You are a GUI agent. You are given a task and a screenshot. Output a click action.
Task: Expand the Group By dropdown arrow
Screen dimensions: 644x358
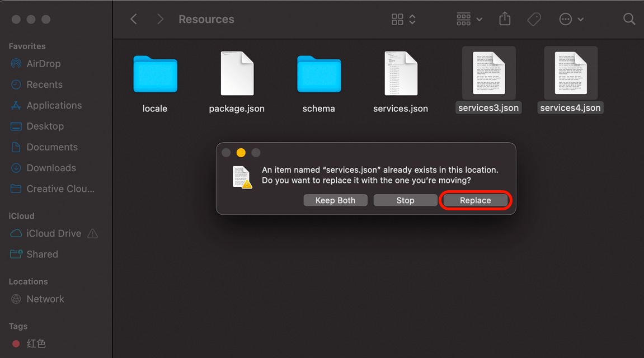[x=480, y=19]
